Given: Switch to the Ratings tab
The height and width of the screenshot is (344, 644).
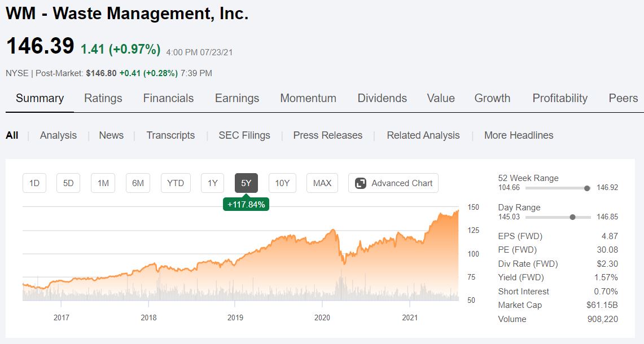Looking at the screenshot, I should pos(103,98).
